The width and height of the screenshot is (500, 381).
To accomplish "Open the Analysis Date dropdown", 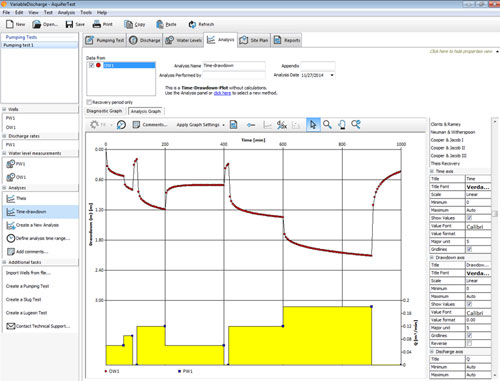I will pos(332,75).
